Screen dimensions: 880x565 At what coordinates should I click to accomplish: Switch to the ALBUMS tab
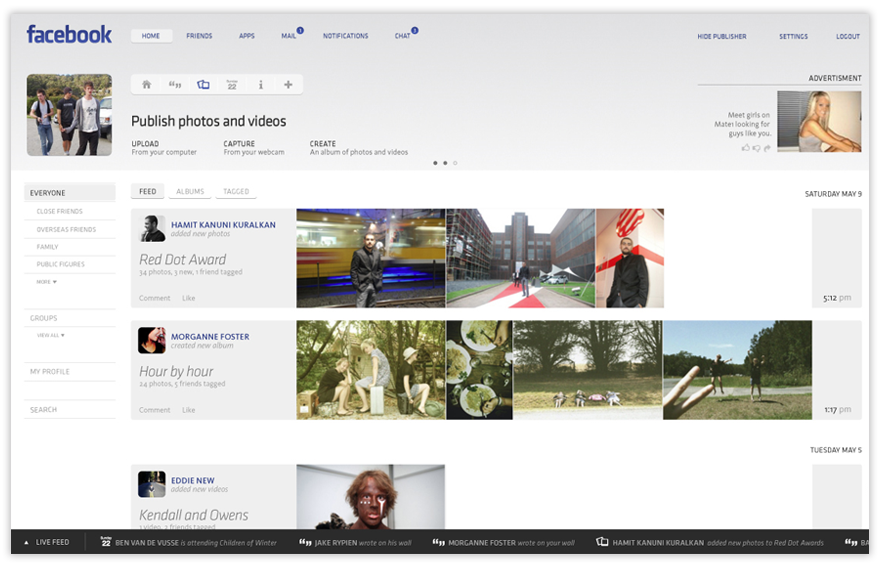(190, 191)
